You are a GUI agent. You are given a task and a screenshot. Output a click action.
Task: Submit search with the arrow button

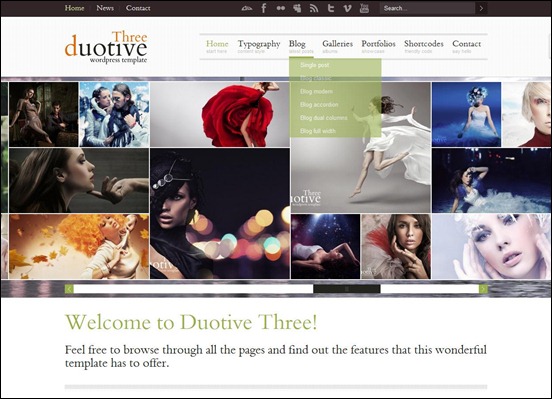point(481,8)
